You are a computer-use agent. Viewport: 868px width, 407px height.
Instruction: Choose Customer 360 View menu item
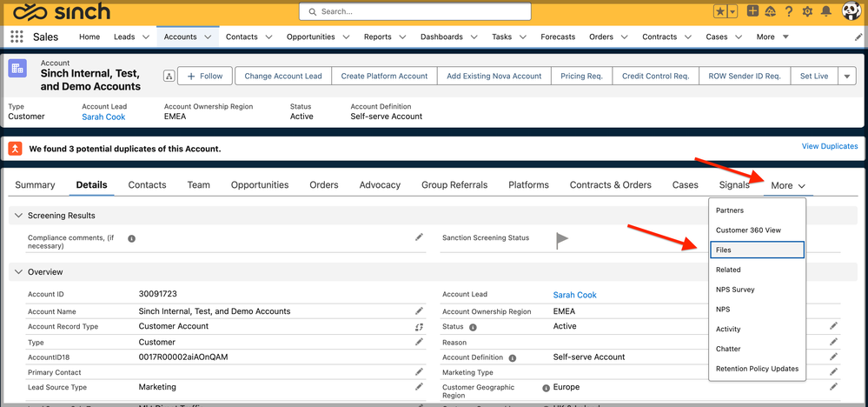[757, 230]
